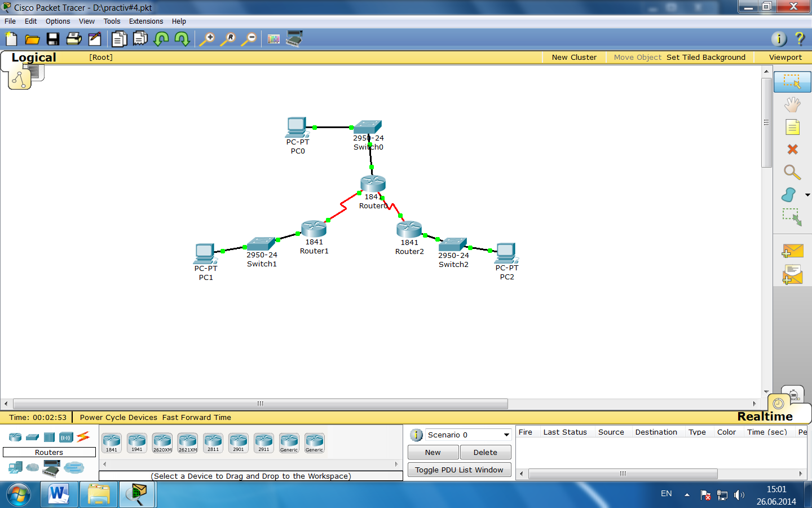This screenshot has height=508, width=812.
Task: Open Network Information icon
Action: pyautogui.click(x=779, y=38)
